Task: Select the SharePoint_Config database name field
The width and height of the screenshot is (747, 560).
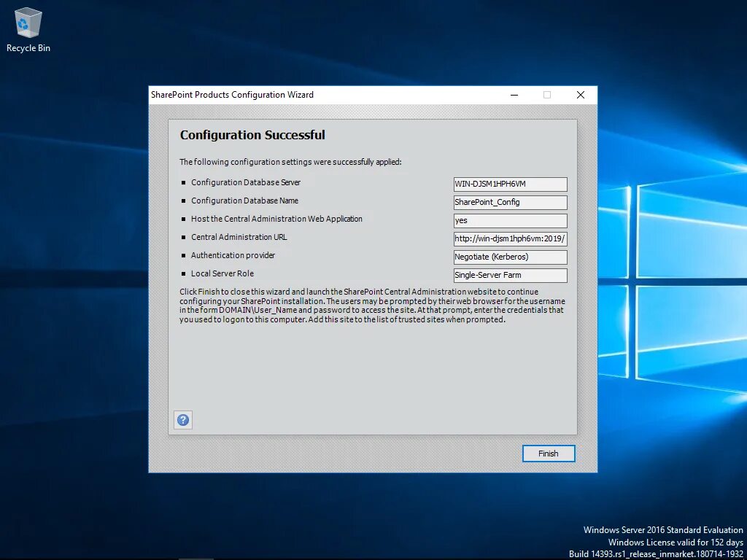Action: pos(510,202)
